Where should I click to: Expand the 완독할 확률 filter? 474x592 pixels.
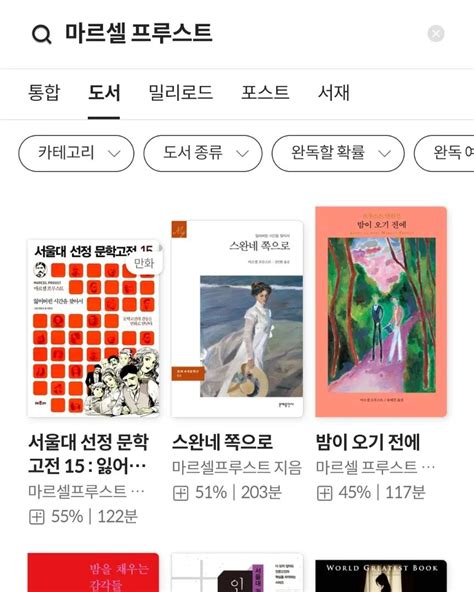click(x=338, y=153)
